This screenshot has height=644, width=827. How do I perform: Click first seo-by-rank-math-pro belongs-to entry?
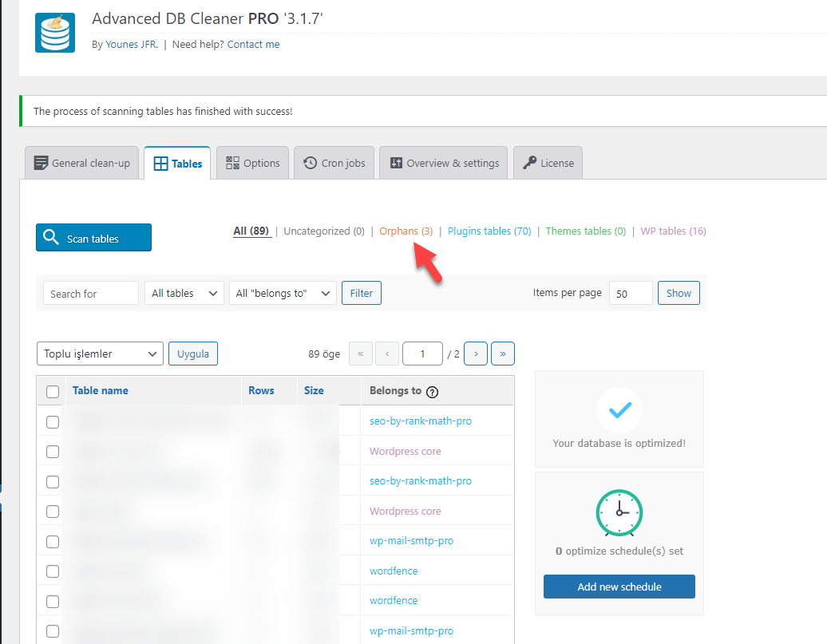[x=421, y=421]
